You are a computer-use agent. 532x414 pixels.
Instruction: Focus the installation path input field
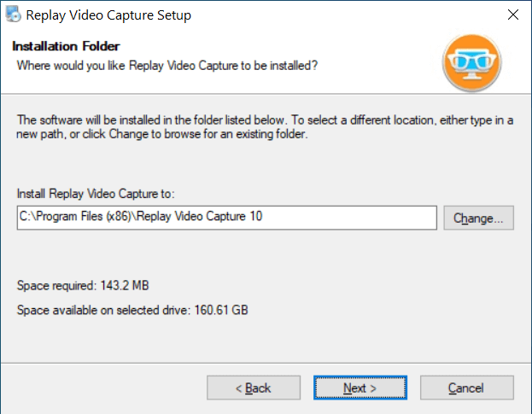226,218
